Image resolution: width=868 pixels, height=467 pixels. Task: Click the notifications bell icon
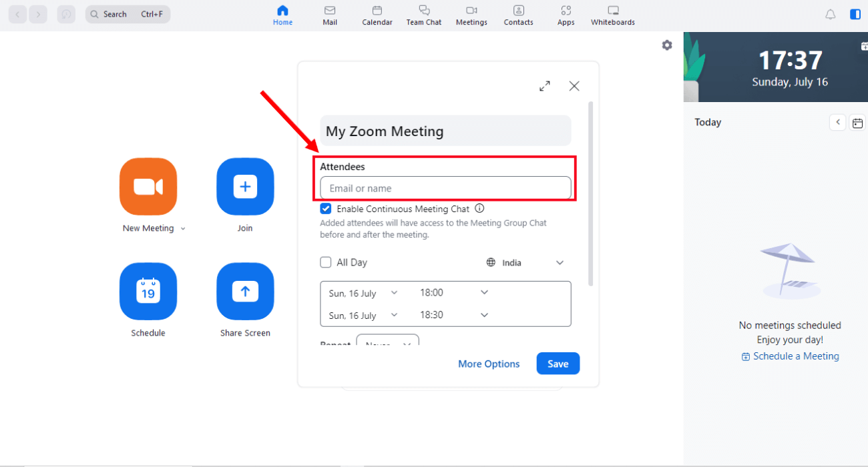(x=831, y=14)
